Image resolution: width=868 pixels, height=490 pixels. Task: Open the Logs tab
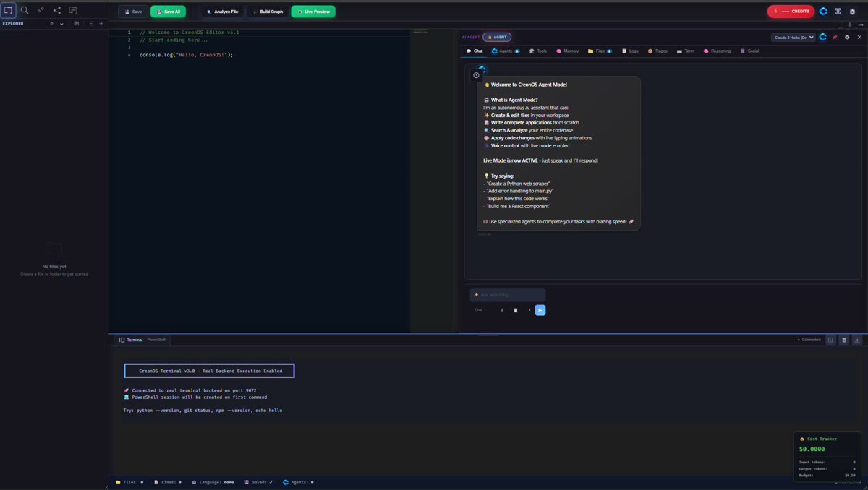pyautogui.click(x=630, y=51)
